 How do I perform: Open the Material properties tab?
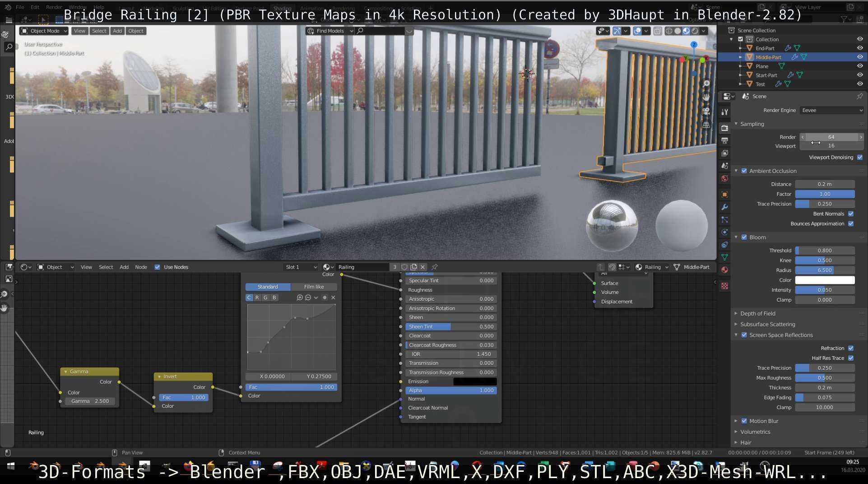724,270
